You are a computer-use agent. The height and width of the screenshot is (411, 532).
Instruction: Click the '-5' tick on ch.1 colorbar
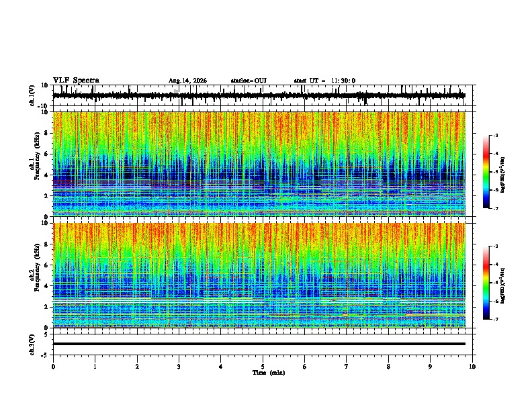click(495, 172)
